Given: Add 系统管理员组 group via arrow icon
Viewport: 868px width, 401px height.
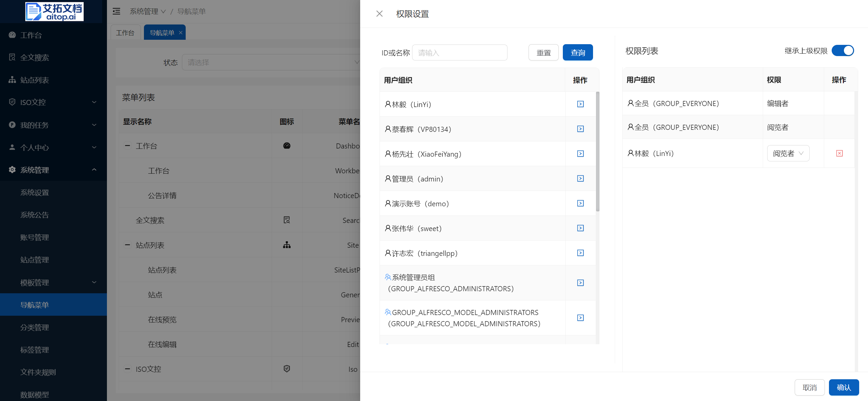Looking at the screenshot, I should (x=580, y=283).
